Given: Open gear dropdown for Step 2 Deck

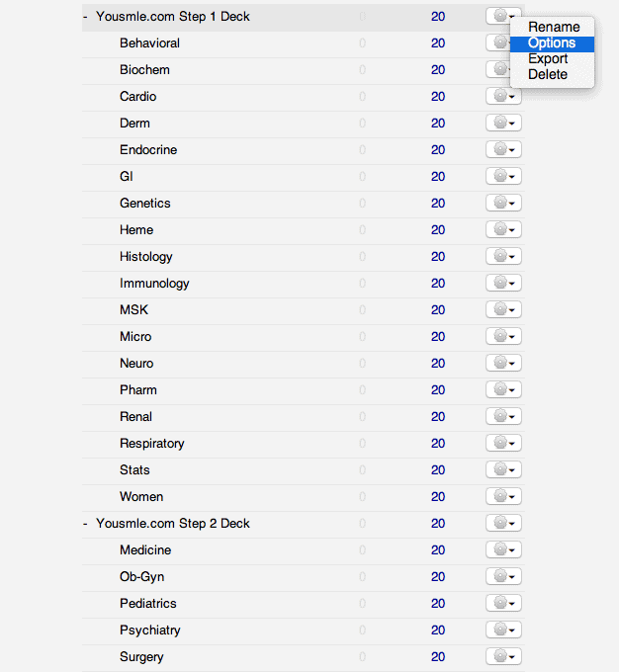Looking at the screenshot, I should pos(503,523).
